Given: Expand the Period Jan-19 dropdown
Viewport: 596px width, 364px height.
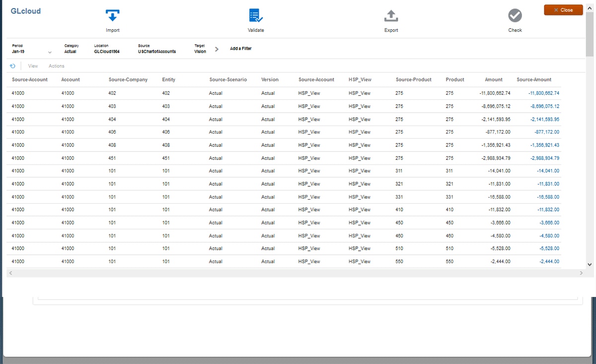Looking at the screenshot, I should [50, 52].
